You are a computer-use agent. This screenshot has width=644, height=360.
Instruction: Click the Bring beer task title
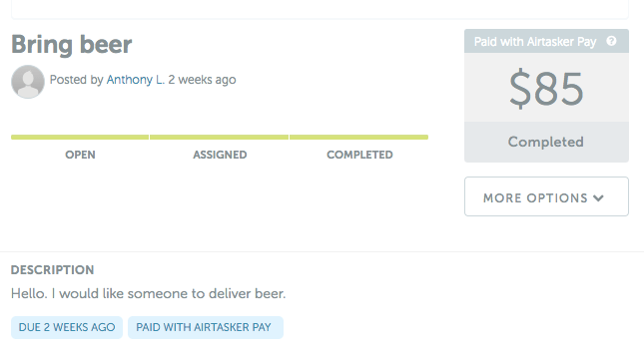coord(72,44)
